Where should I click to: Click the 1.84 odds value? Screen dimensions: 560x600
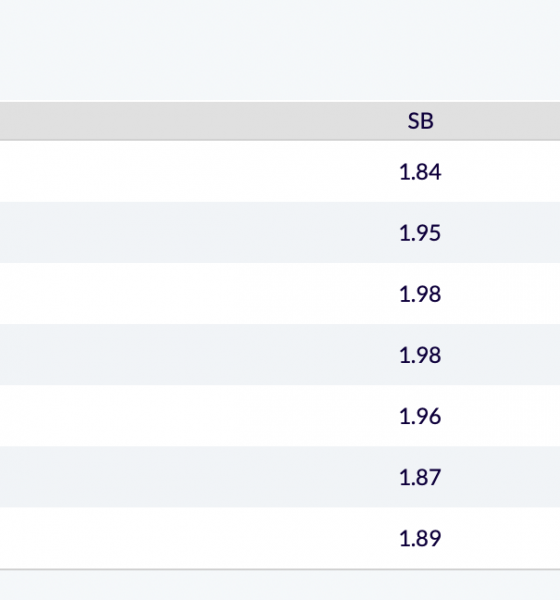pos(420,172)
